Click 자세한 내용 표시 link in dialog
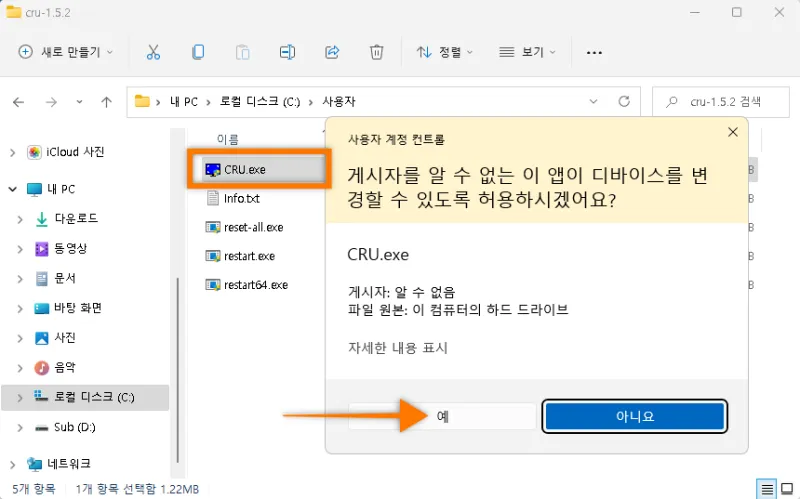Image resolution: width=800 pixels, height=499 pixels. (398, 348)
